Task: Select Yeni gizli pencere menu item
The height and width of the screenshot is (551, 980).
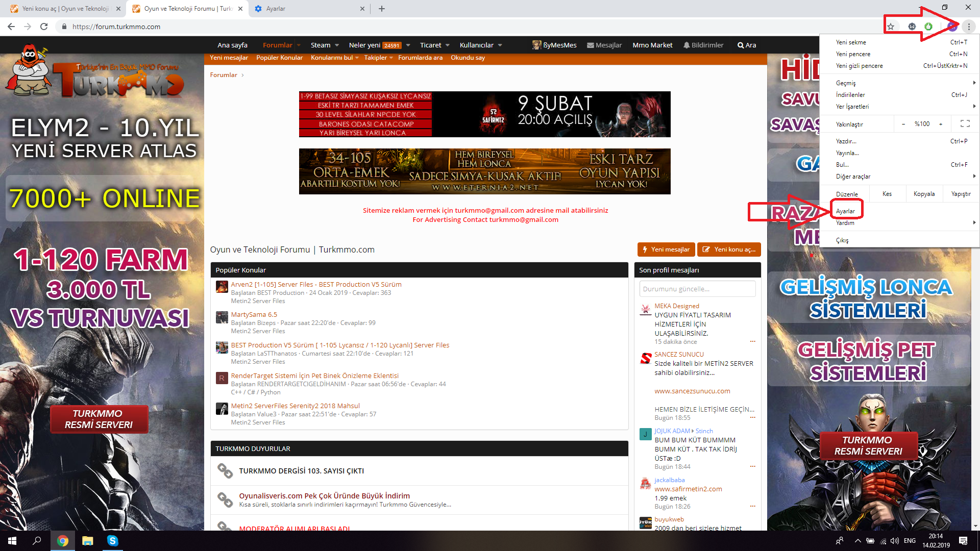Action: pyautogui.click(x=900, y=66)
